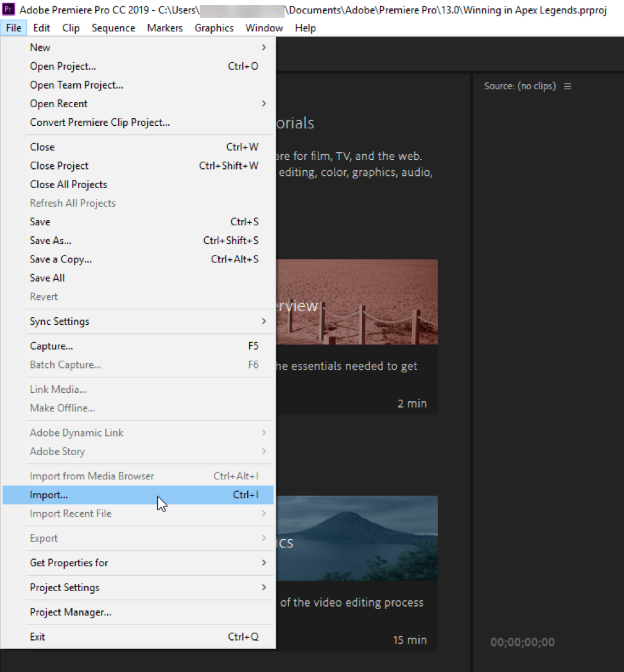Open Project Manager from File menu
The width and height of the screenshot is (624, 672).
tap(71, 612)
